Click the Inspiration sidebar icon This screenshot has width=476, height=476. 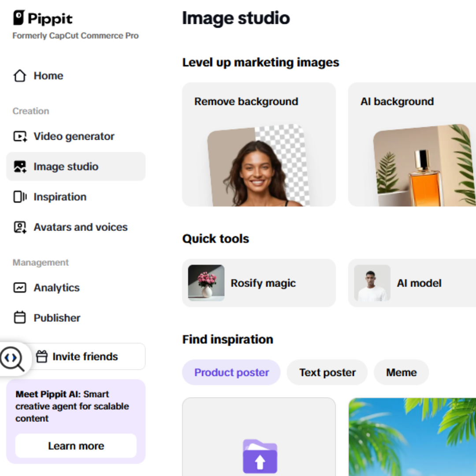pyautogui.click(x=20, y=197)
